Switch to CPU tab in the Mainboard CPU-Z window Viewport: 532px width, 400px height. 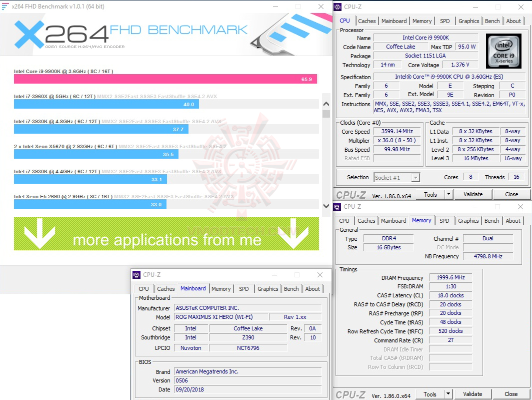point(143,289)
